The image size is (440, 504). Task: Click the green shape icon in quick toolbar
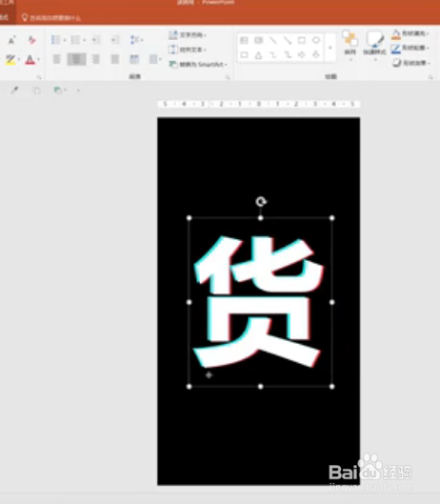pyautogui.click(x=58, y=91)
